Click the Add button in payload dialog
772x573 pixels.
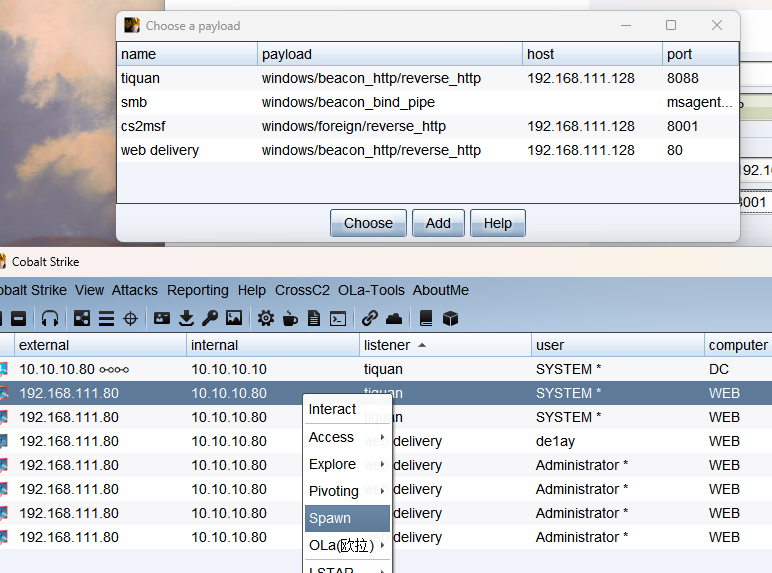coord(438,223)
